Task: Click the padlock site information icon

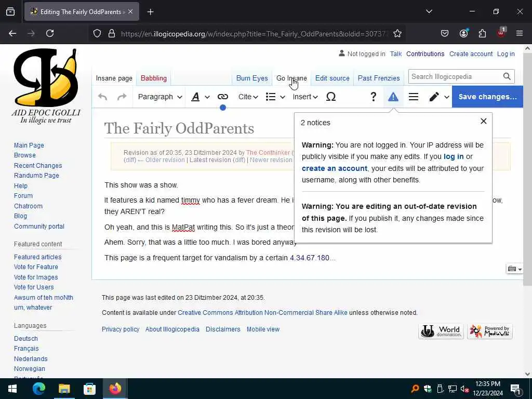Action: coord(112,33)
